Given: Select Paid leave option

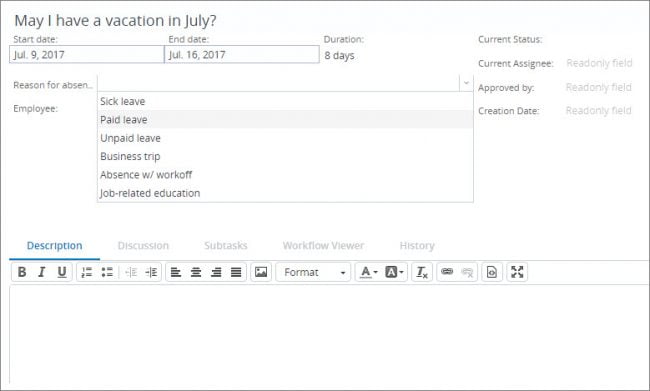Looking at the screenshot, I should tap(285, 119).
